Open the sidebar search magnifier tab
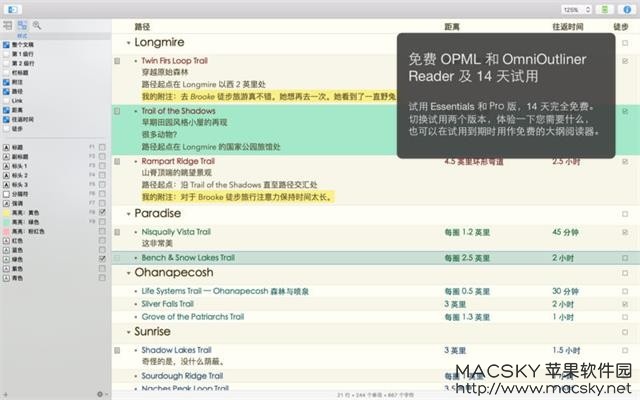This screenshot has height=400, width=640. point(37,26)
